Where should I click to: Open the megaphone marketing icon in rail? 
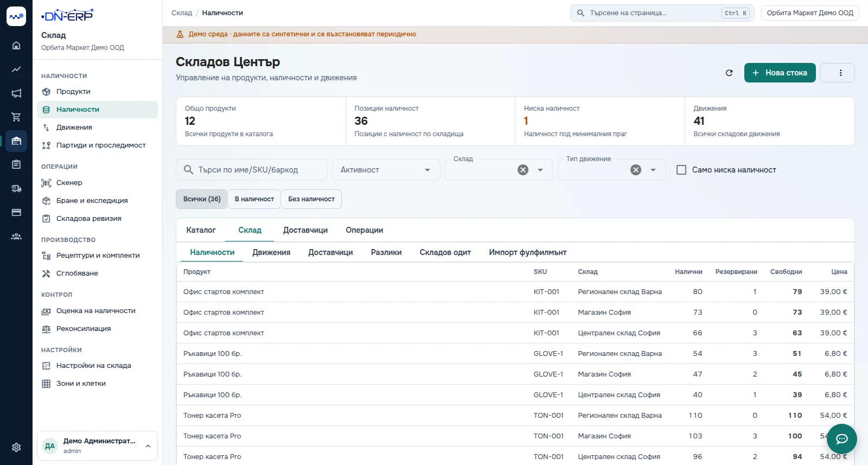pos(16,93)
